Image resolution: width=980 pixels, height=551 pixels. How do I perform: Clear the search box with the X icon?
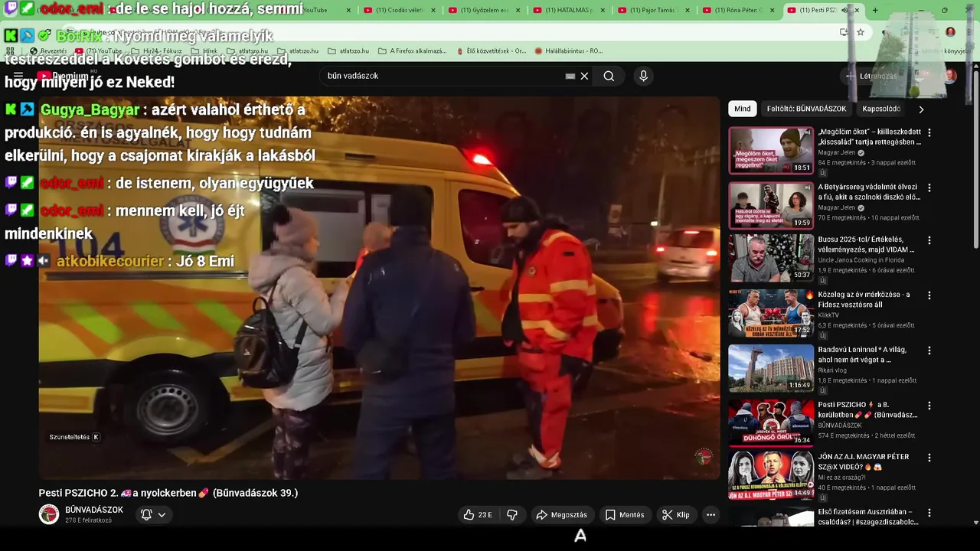[584, 76]
